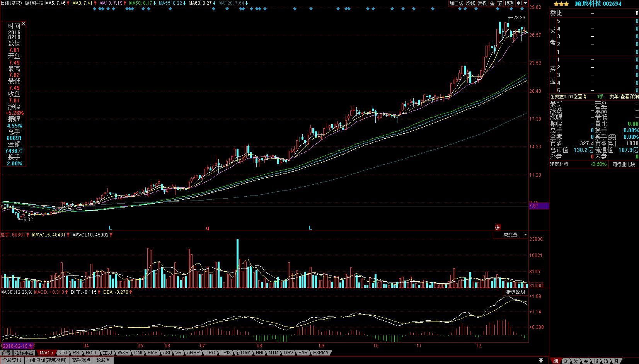Click the 窗 window icon button
The height and width of the screenshot is (364, 639).
pyautogui.click(x=499, y=3)
